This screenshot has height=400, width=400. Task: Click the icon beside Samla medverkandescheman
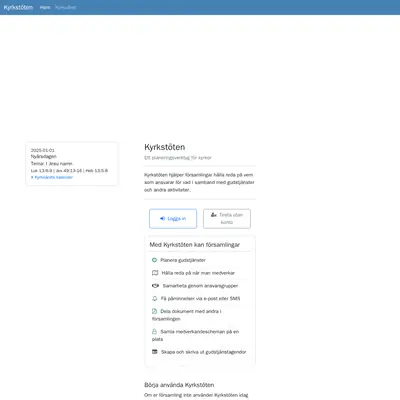[x=154, y=332]
